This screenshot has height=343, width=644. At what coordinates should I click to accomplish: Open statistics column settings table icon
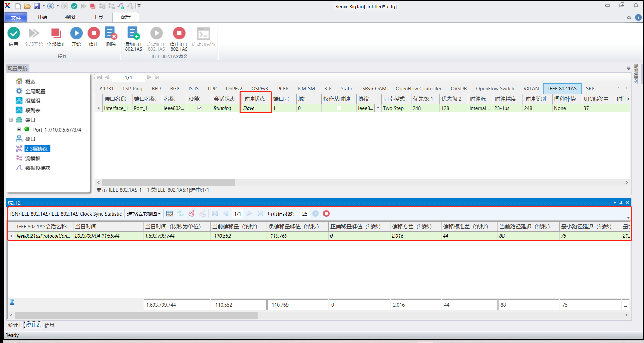click(170, 214)
